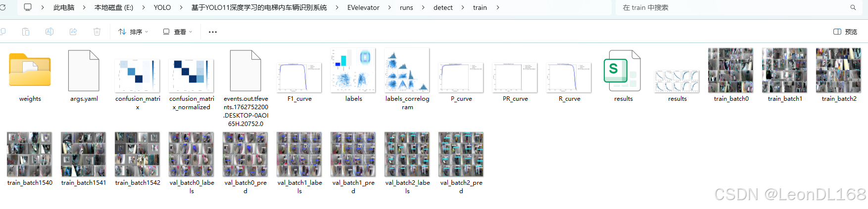868x209 pixels.
Task: Click the Refresh icon by address bar
Action: pyautogui.click(x=2, y=7)
